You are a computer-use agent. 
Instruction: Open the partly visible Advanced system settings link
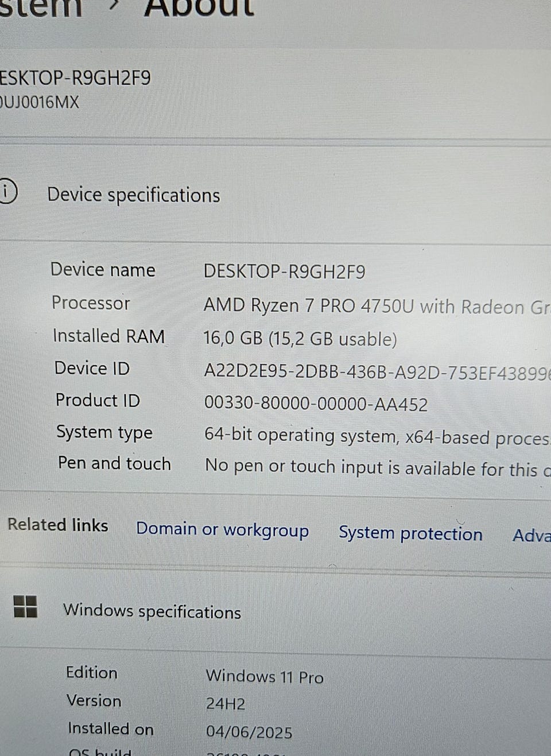[x=531, y=536]
